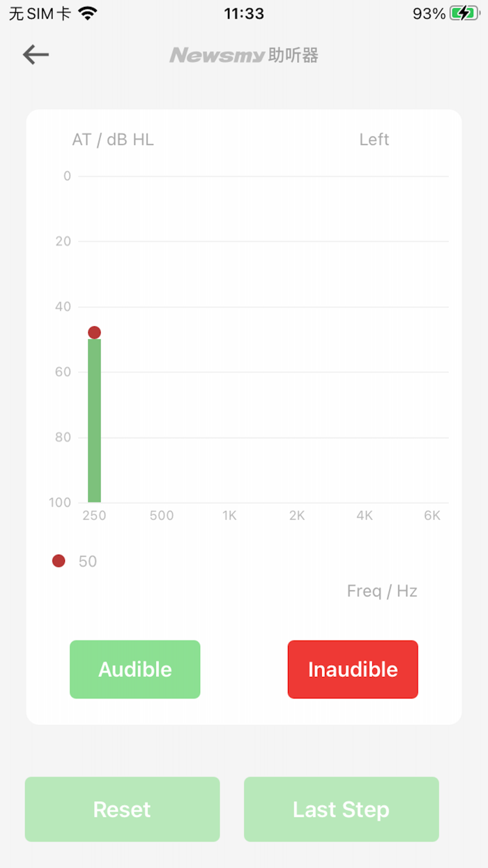Click the red threshold dot on the chart

93,332
